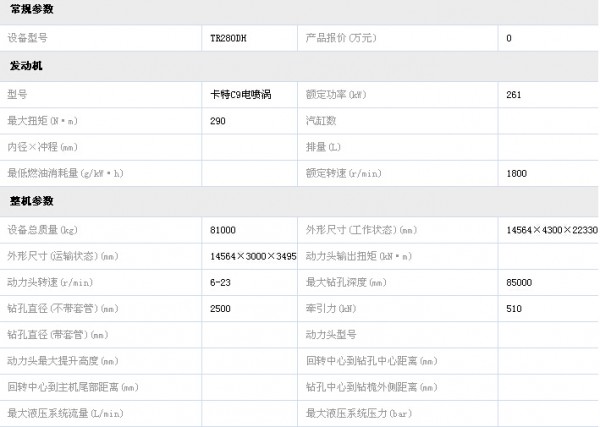Click the 动力头型号 label

331,334
